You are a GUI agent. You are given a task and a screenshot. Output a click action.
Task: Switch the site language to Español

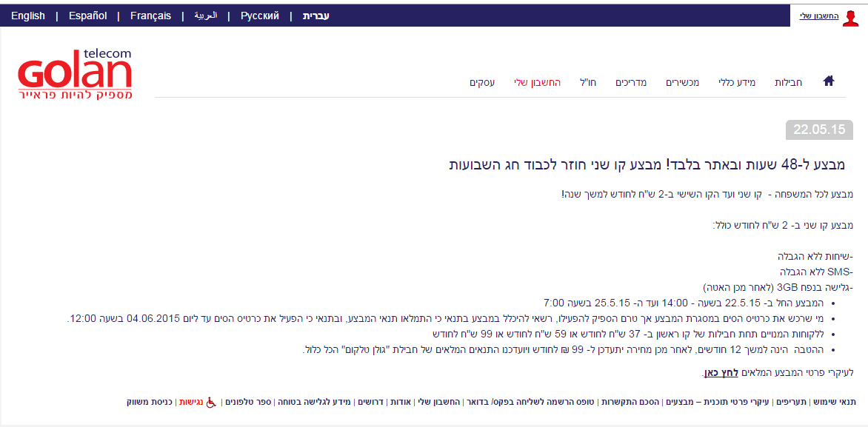tap(87, 15)
